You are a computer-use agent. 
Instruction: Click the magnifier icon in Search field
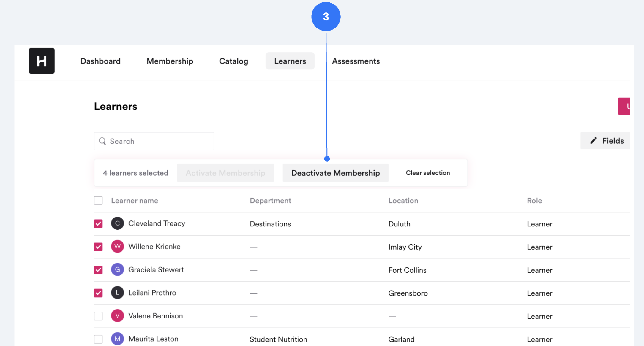[x=102, y=141]
